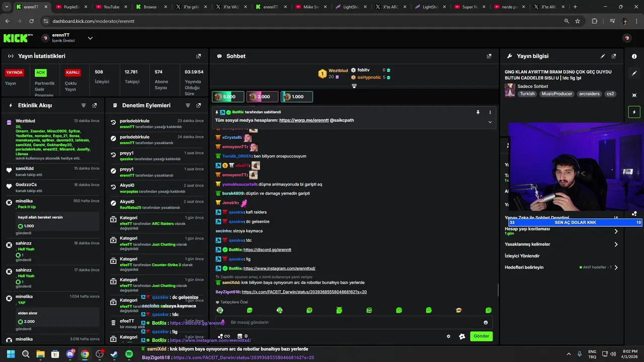The width and height of the screenshot is (644, 362).
Task: Reload the page in Chrome
Action: pyautogui.click(x=31, y=21)
